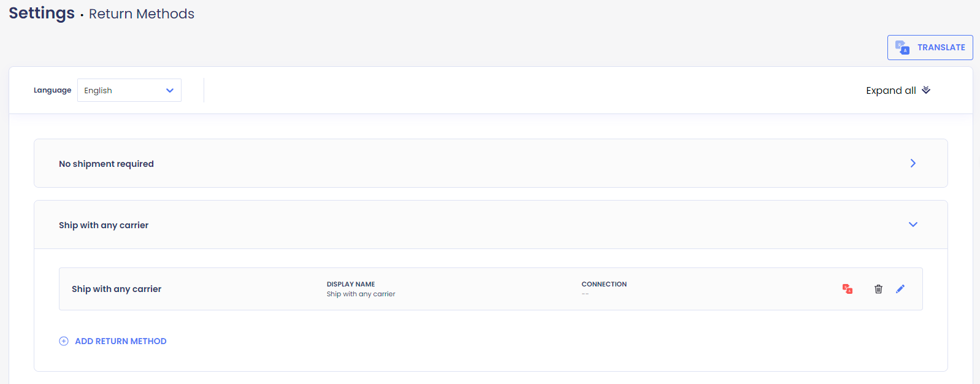Click the Ship with any carrier row name
Screen dimensions: 980x384
pyautogui.click(x=117, y=289)
